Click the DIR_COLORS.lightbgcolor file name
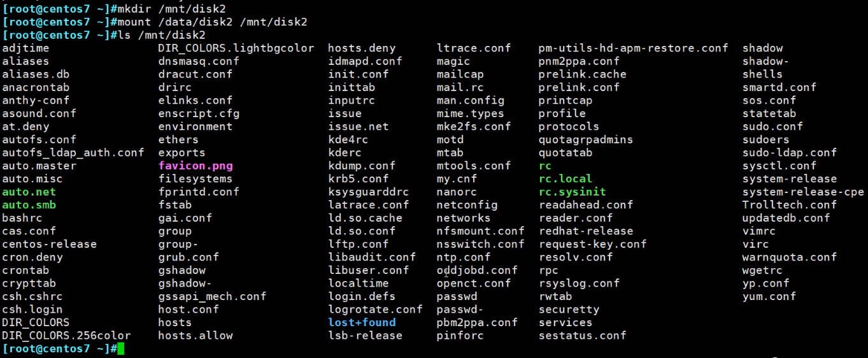Image resolution: width=868 pixels, height=358 pixels. click(x=236, y=48)
